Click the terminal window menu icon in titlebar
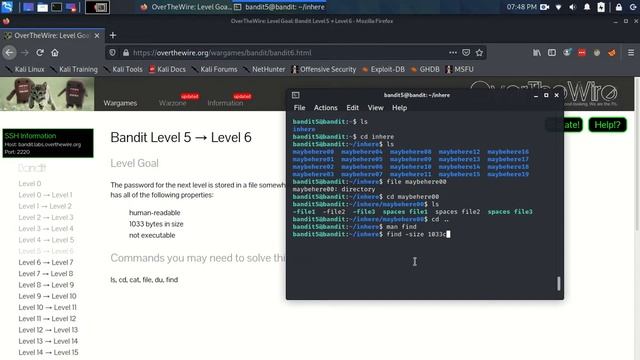Viewport: 640px width, 360px height. [x=296, y=95]
